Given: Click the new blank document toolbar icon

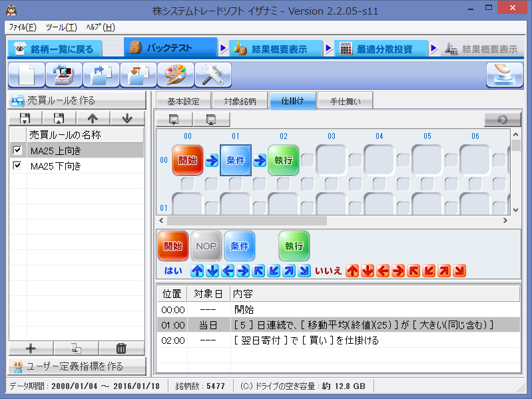Looking at the screenshot, I should point(27,74).
